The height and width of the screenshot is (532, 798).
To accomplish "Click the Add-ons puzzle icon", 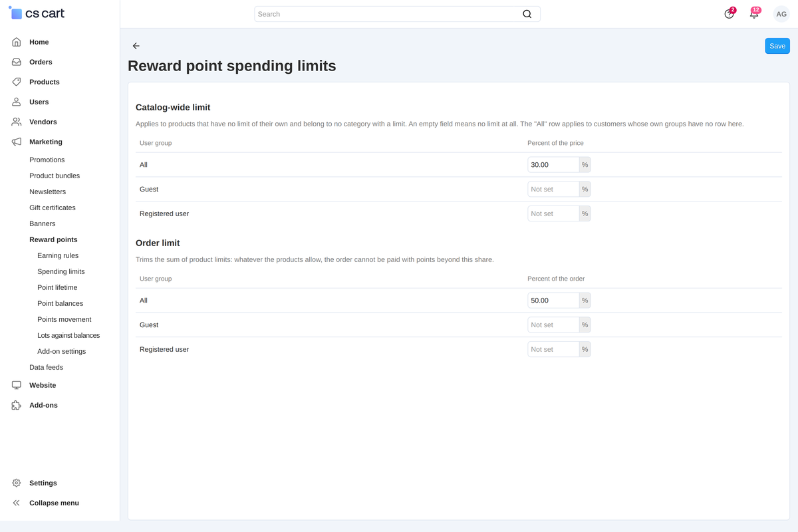I will (17, 405).
